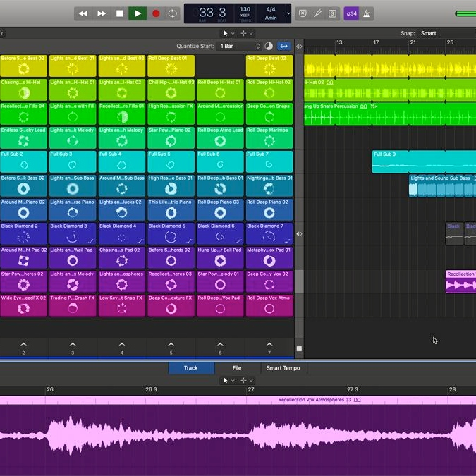Click the bar position 33 display

pos(206,13)
